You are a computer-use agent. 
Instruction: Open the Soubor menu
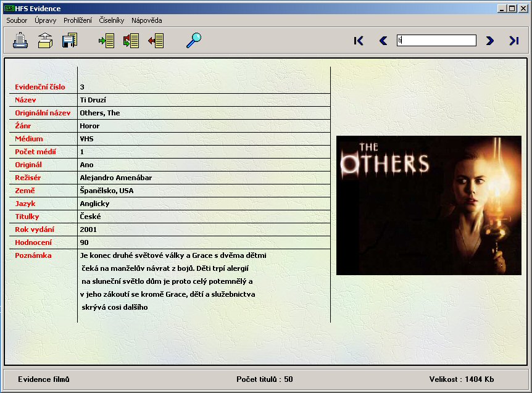pos(17,20)
